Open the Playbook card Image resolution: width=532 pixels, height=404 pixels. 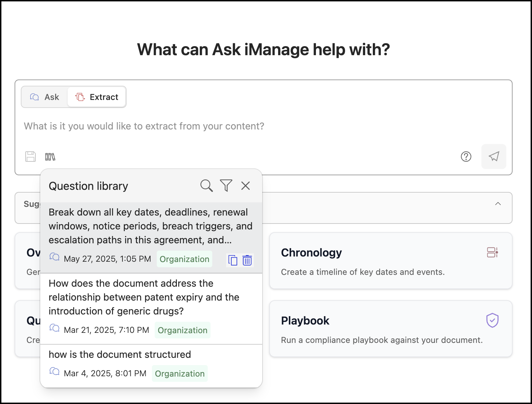[391, 329]
